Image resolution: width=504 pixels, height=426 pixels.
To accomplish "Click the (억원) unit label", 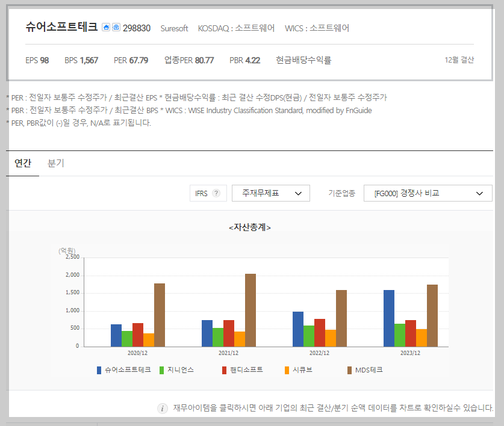I will pos(67,250).
